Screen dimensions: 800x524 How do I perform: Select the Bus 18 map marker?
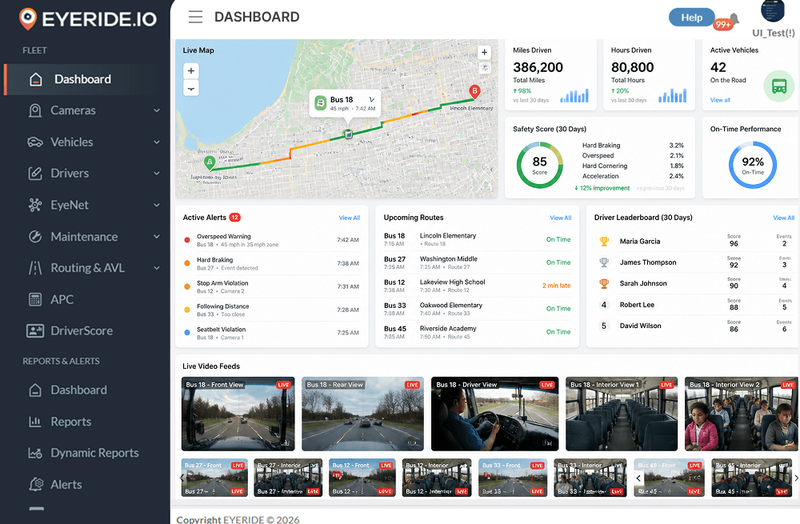348,134
